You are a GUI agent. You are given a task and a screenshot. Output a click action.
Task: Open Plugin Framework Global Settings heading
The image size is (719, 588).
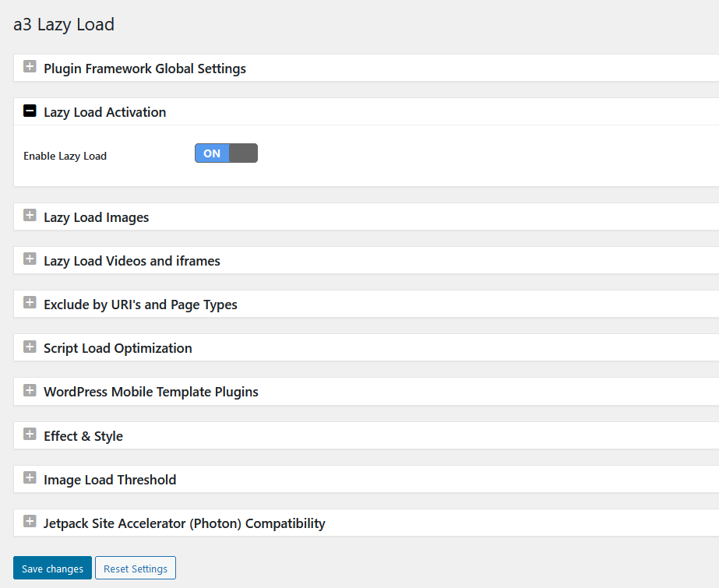(145, 69)
